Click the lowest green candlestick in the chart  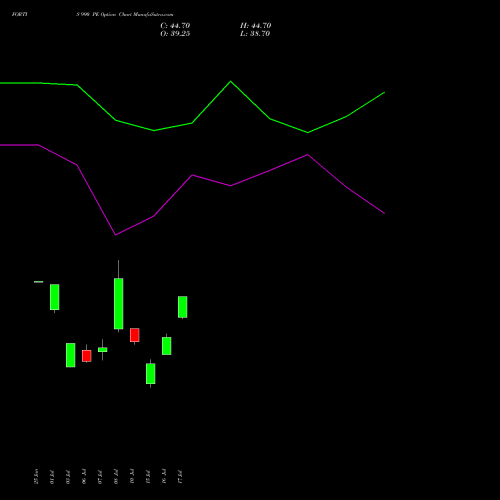click(150, 373)
